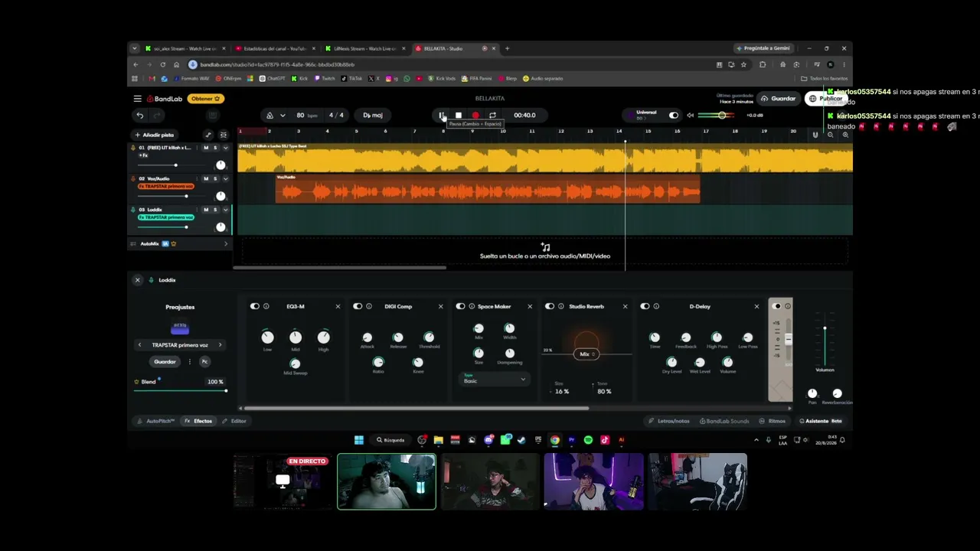Pause playback in the transport bar
Screen dimensions: 980x551
pos(442,116)
